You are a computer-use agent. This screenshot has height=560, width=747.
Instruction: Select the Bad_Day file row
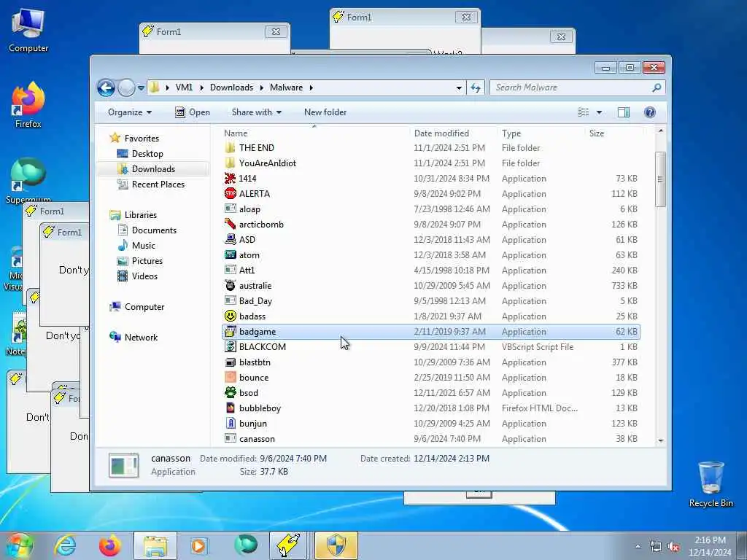pyautogui.click(x=430, y=301)
